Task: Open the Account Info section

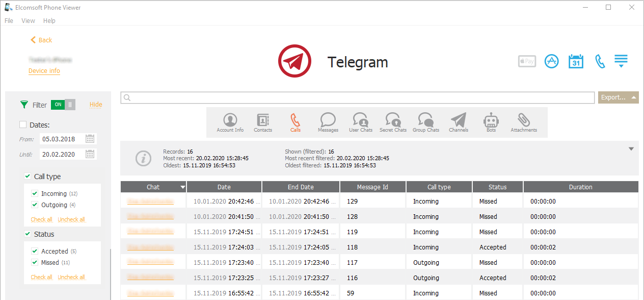Action: [230, 122]
